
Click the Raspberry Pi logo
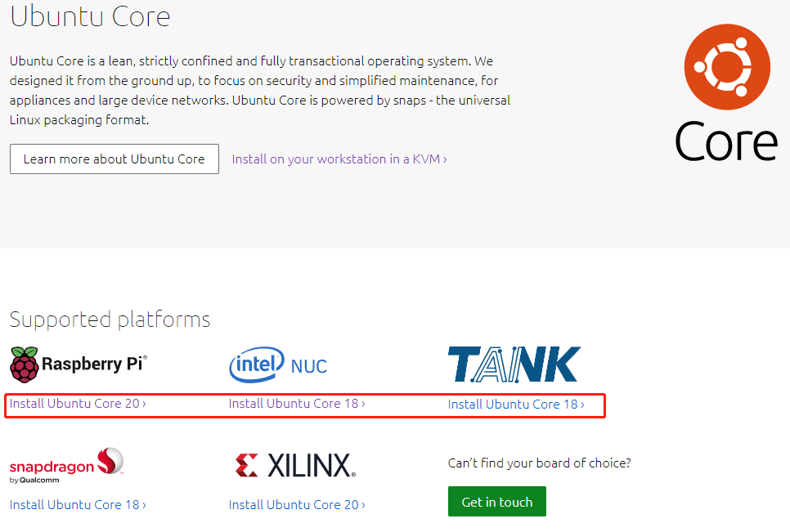click(78, 364)
